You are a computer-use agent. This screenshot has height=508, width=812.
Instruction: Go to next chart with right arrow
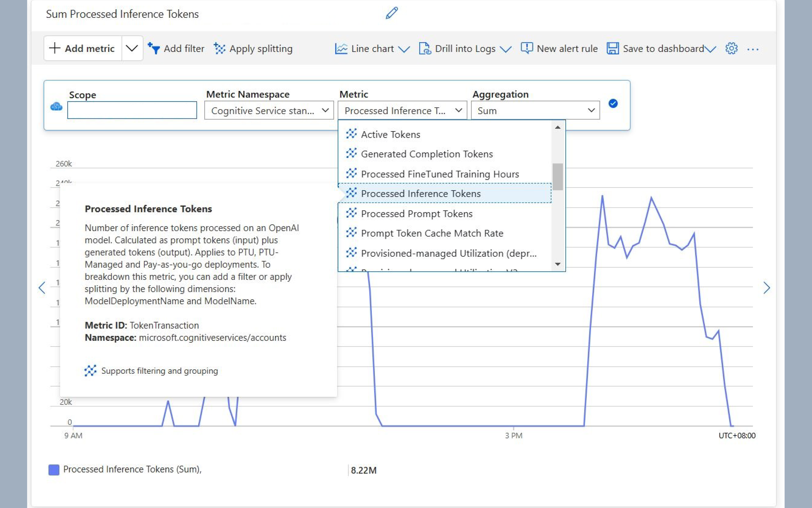coord(766,288)
